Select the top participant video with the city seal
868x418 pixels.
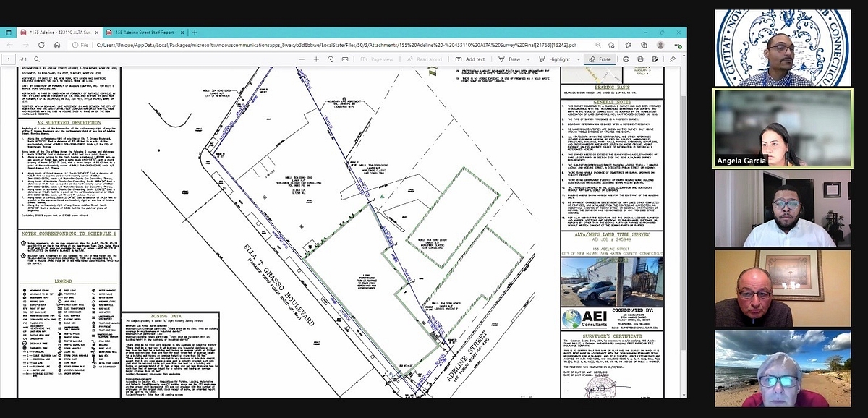[x=783, y=48]
